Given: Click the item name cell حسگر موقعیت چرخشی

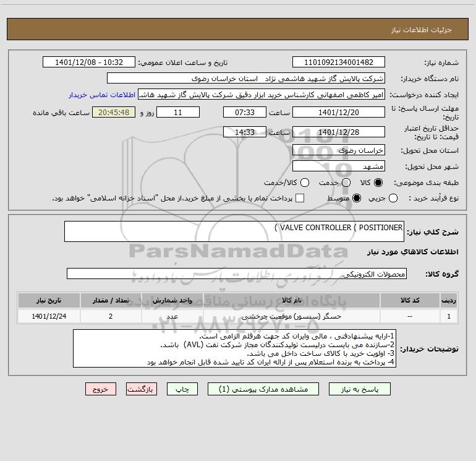Looking at the screenshot, I should click(x=291, y=316).
